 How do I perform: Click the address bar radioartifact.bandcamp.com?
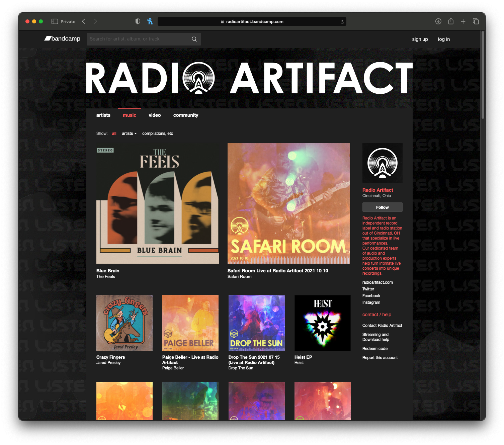coord(252,21)
